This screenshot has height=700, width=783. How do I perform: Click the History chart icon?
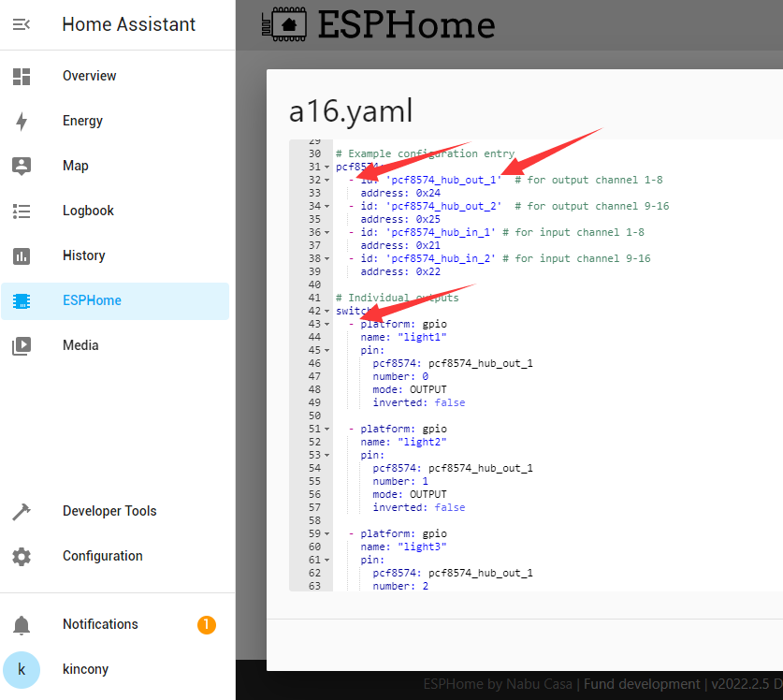[x=22, y=255]
